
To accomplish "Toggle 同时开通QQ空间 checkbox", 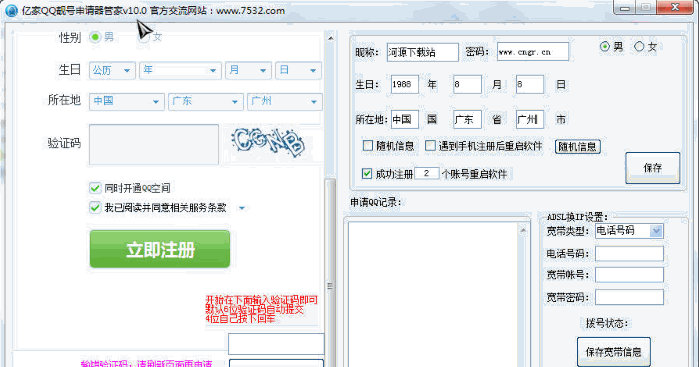I will tap(95, 188).
